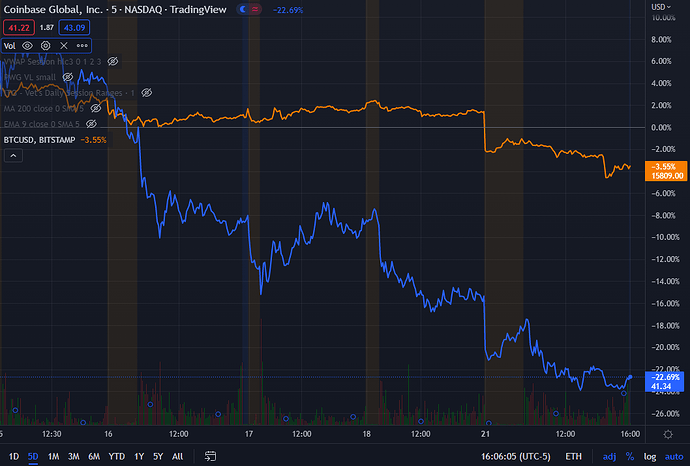This screenshot has height=466, width=690.
Task: Click the -3.55% BTCUSD legend value
Action: [x=93, y=140]
